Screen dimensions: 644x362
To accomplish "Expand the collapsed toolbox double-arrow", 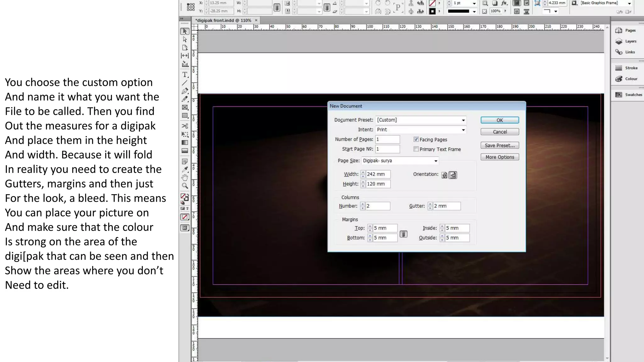I will point(182,19).
